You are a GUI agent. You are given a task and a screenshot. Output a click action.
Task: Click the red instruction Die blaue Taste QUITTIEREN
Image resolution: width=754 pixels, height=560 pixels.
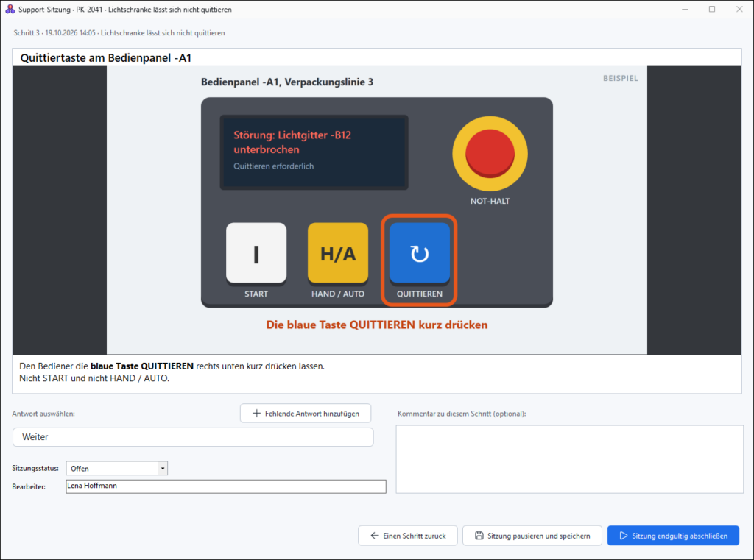(377, 325)
